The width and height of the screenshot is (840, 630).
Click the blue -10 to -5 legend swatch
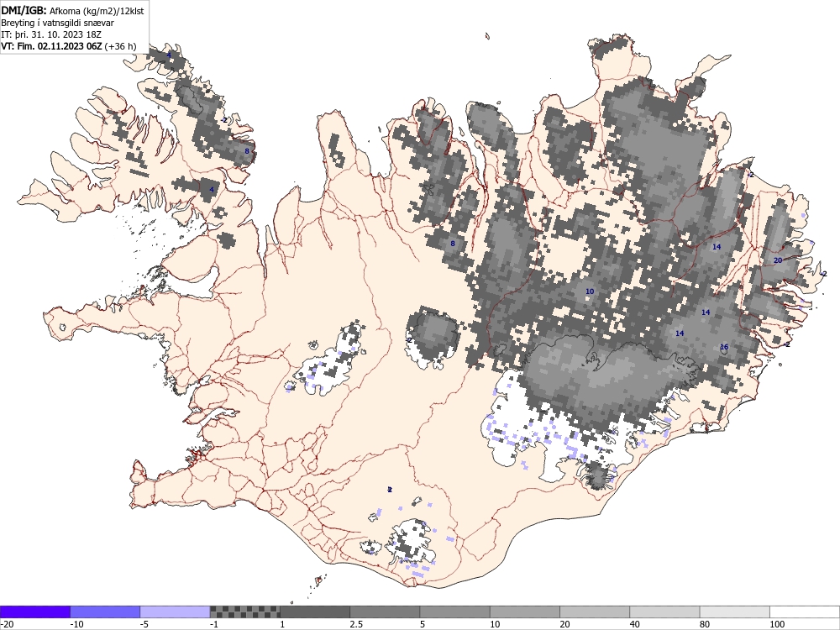[x=105, y=612]
